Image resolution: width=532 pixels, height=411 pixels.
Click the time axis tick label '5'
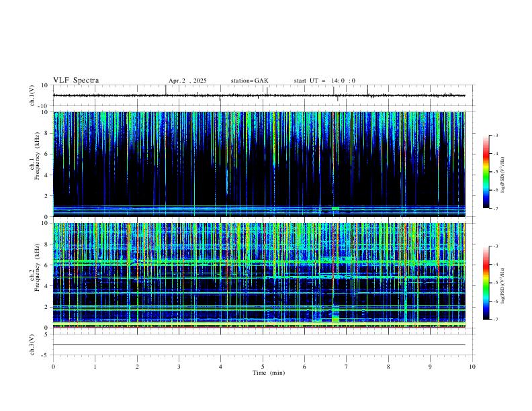click(263, 367)
